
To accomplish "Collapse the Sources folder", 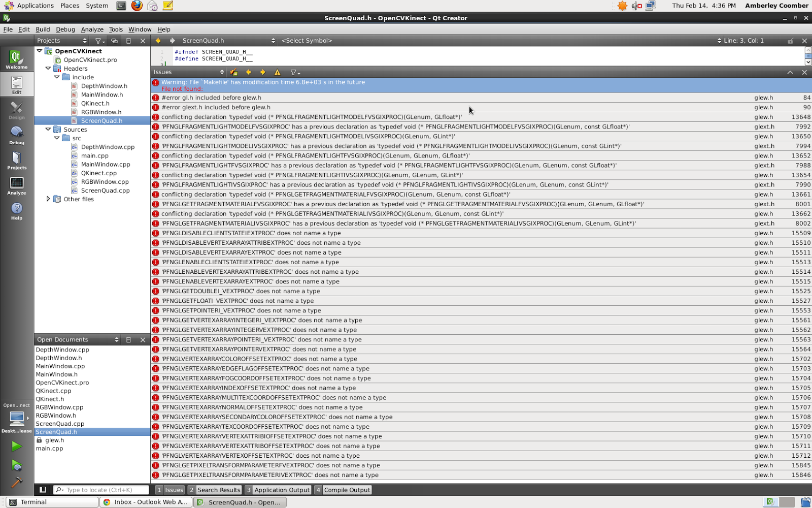I will [x=48, y=129].
